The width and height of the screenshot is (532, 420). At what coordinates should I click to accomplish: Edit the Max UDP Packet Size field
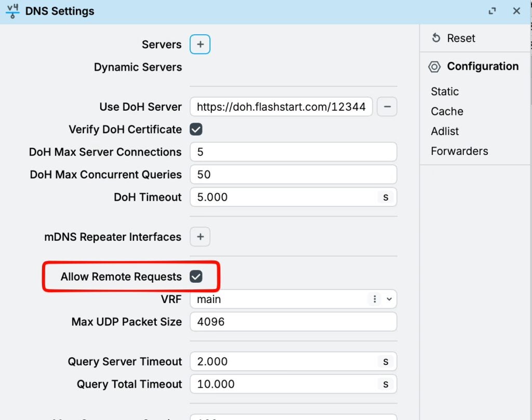pyautogui.click(x=293, y=322)
